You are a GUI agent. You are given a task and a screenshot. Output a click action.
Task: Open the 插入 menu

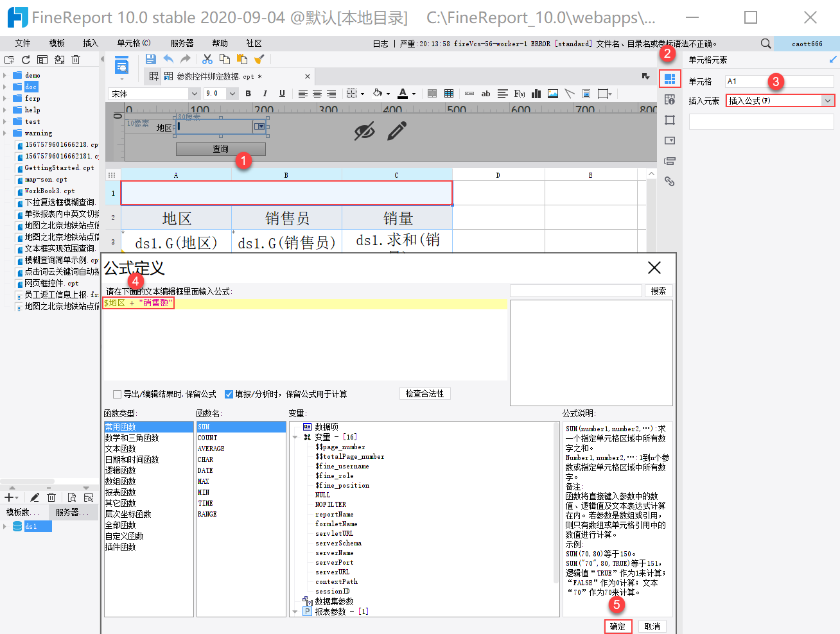click(91, 44)
